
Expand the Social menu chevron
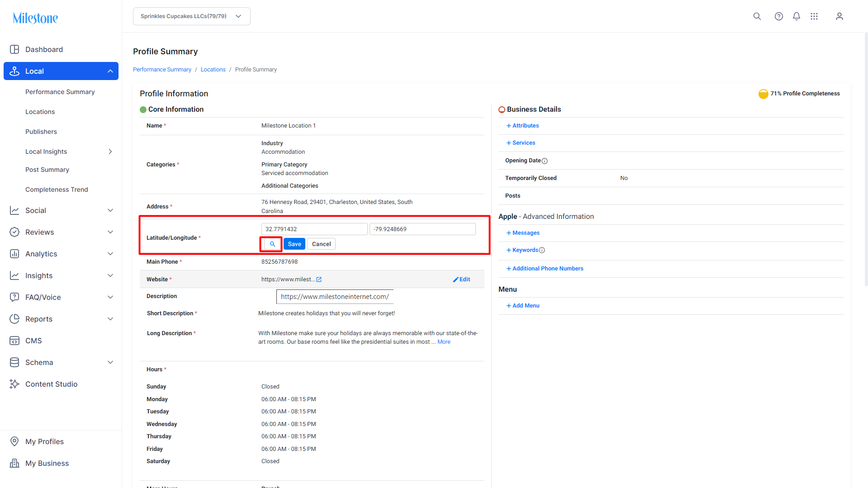tap(110, 210)
